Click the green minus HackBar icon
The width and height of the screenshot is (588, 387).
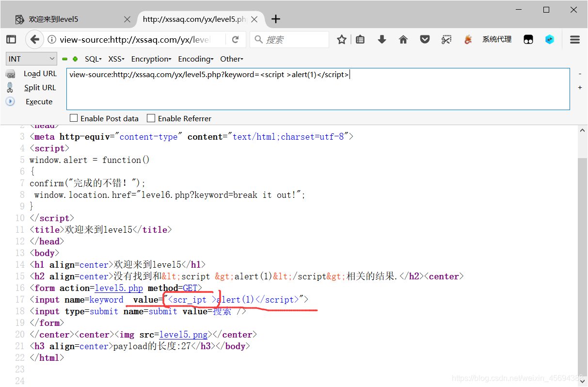tap(64, 59)
